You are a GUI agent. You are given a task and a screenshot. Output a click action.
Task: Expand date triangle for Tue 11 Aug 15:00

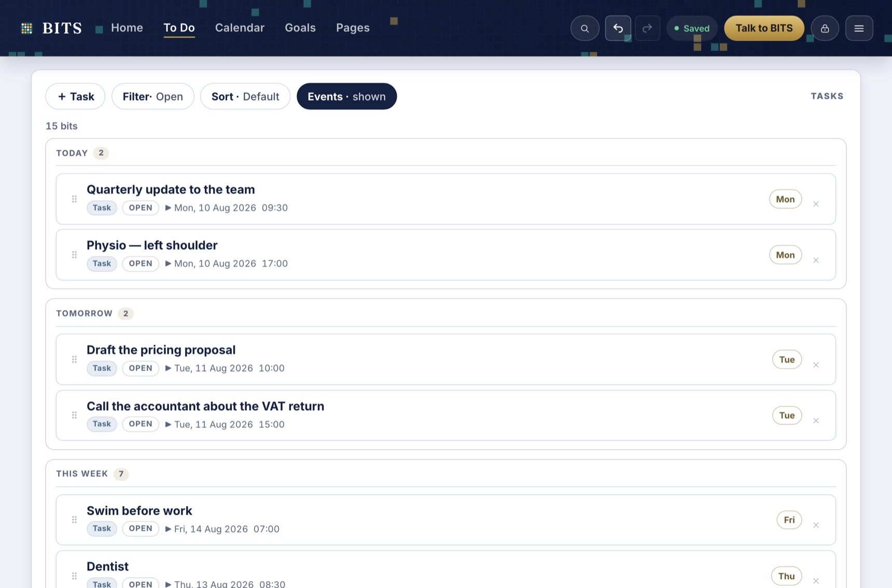tap(168, 424)
